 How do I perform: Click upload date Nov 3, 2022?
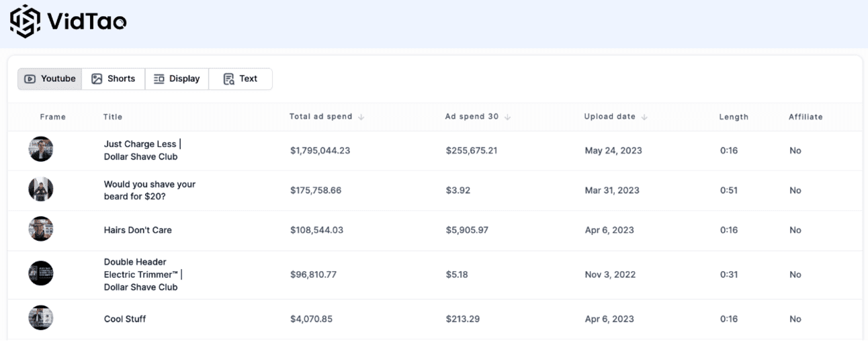pyautogui.click(x=610, y=274)
